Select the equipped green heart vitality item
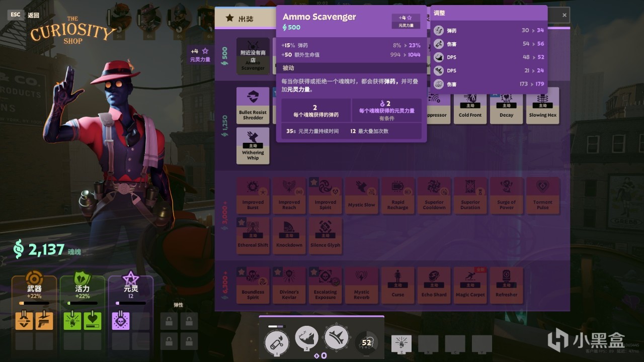The width and height of the screenshot is (644, 362). tap(92, 321)
